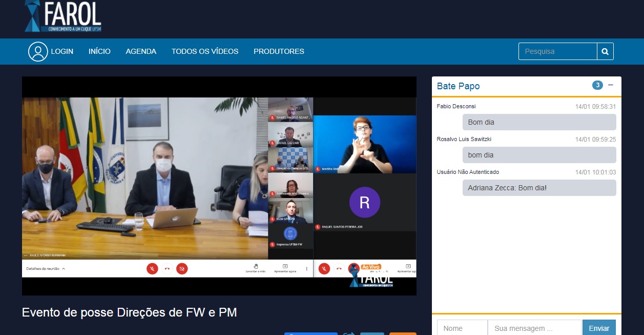The width and height of the screenshot is (644, 335).
Task: Click the Sua mensagem chat input
Action: click(x=534, y=328)
